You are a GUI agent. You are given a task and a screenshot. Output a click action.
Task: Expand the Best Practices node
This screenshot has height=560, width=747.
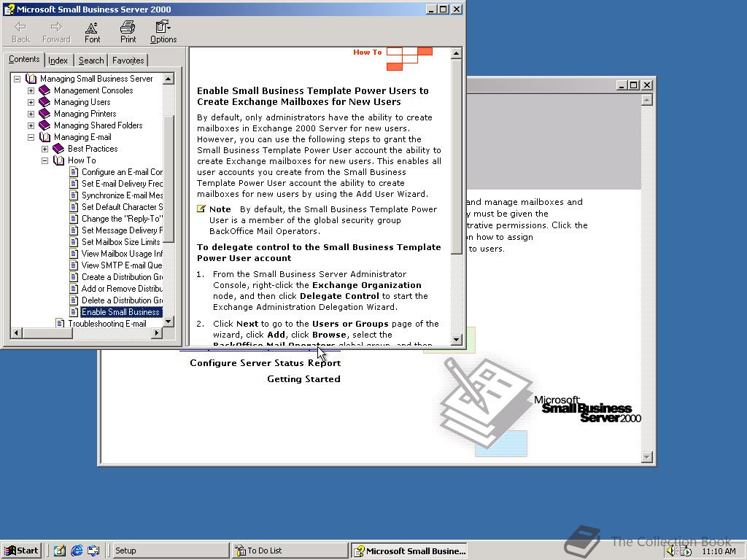44,149
